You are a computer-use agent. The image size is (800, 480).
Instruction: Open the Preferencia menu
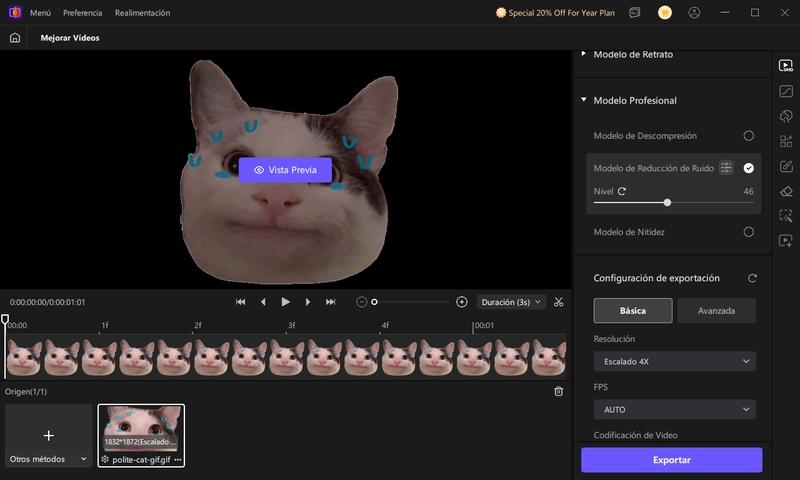tap(83, 13)
